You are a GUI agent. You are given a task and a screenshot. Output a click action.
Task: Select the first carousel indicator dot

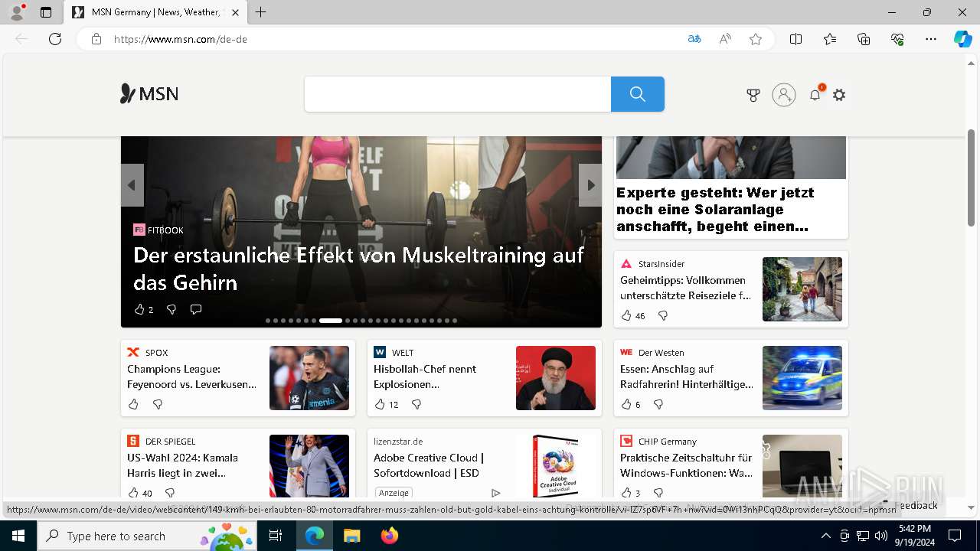click(268, 321)
